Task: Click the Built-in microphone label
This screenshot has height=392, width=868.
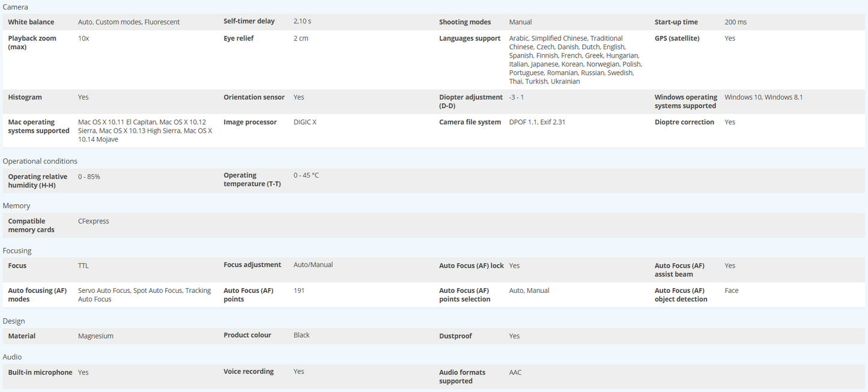Action: (40, 373)
